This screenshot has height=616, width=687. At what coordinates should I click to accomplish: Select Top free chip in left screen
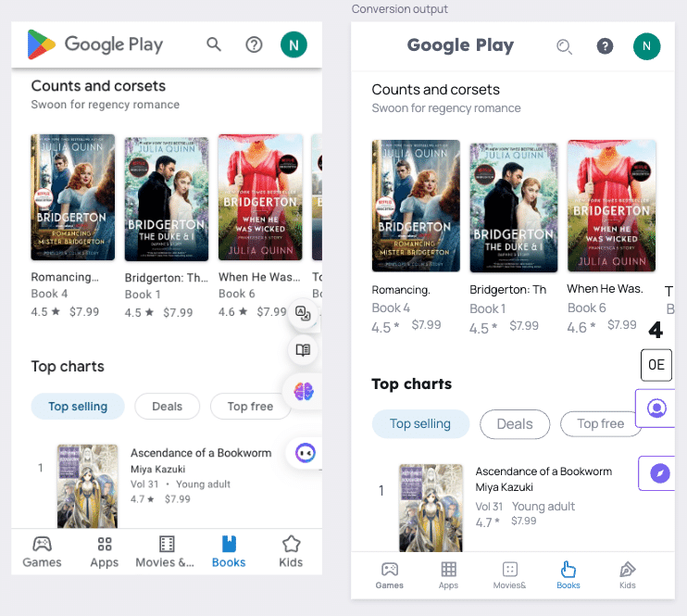pyautogui.click(x=250, y=407)
